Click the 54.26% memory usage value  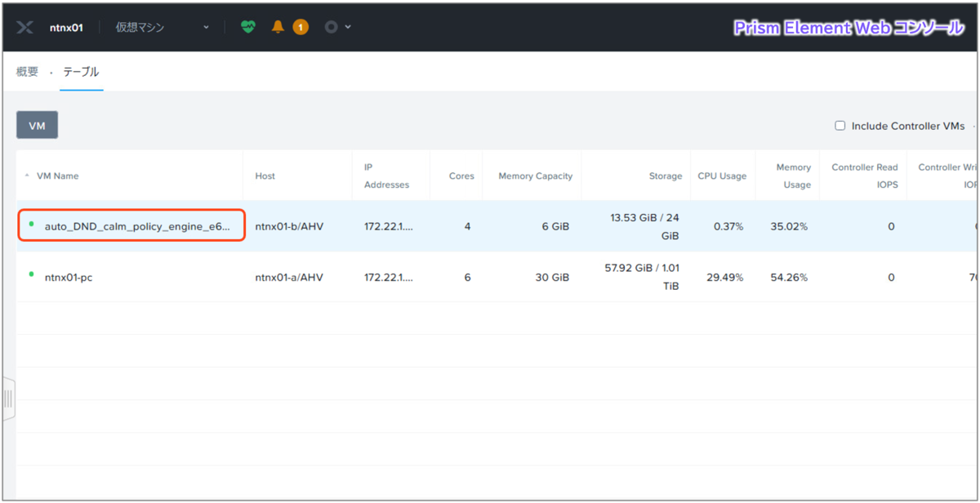tap(789, 277)
